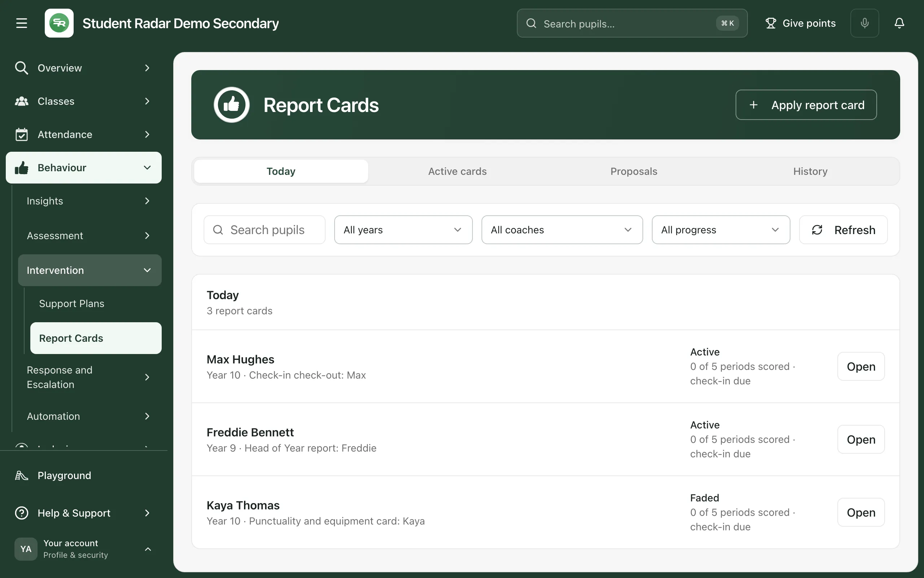This screenshot has height=578, width=924.
Task: Open Freddie Bennett report card
Action: coord(860,440)
